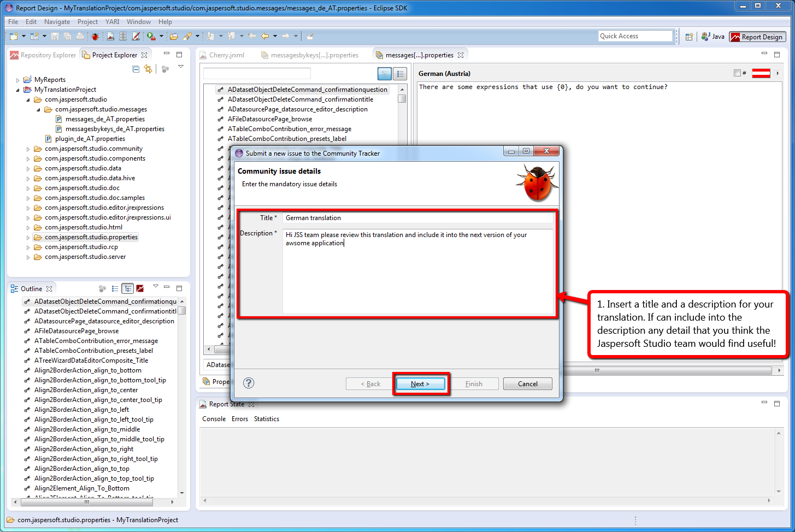The height and width of the screenshot is (532, 795).
Task: Click the help question mark in the dialog
Action: [249, 383]
